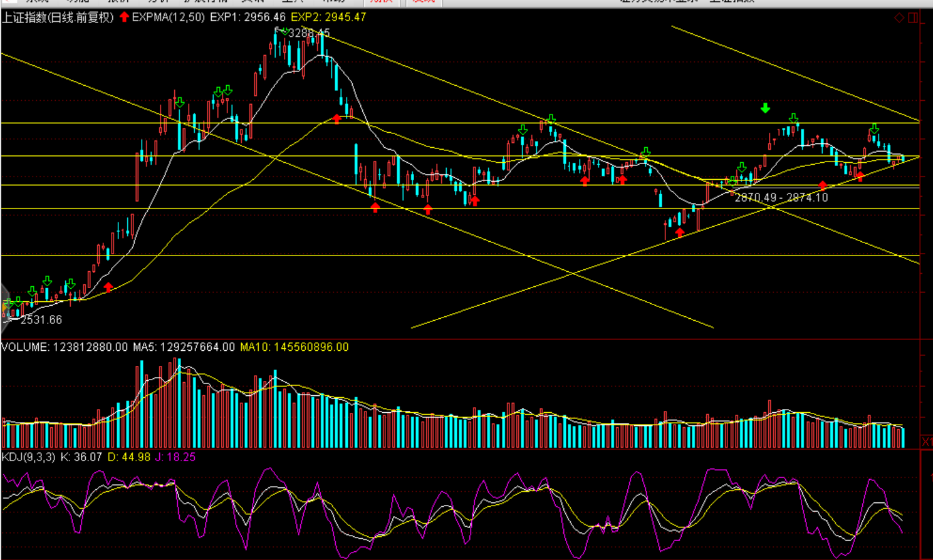This screenshot has width=933, height=560.
Task: Click the magenta J: 18.25 value
Action: [175, 457]
